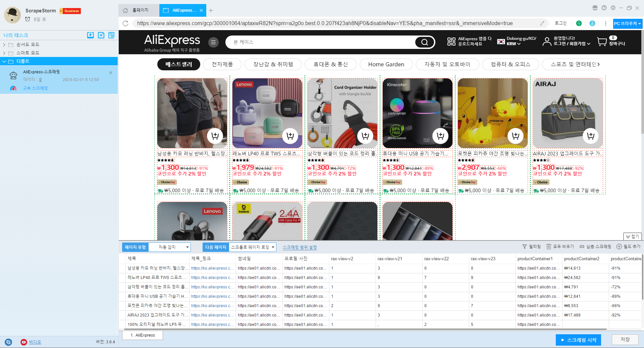Click the 필터링 filter button

tap(532, 247)
